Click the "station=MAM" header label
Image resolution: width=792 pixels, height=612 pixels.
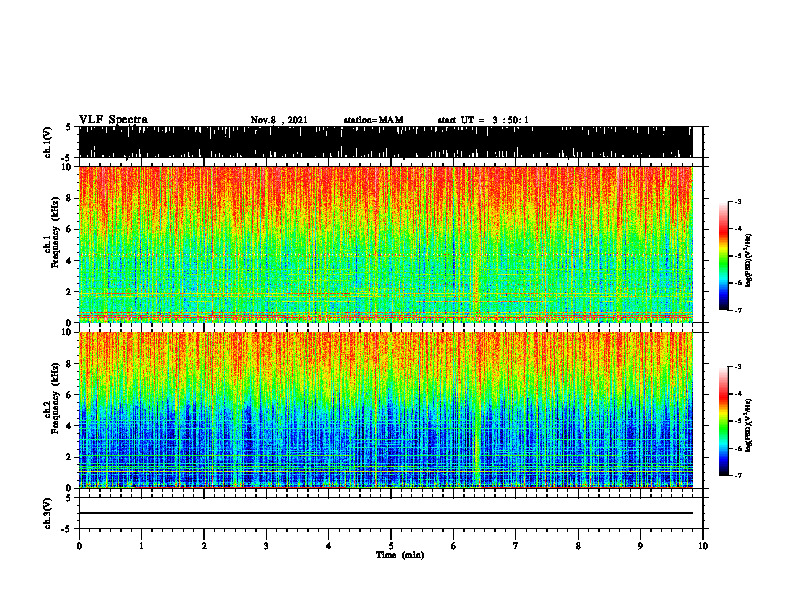[x=373, y=120]
